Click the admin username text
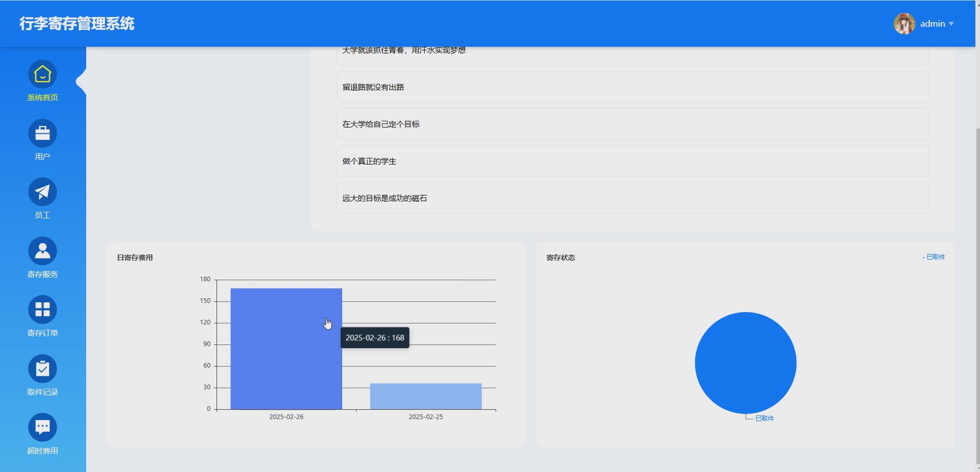The height and width of the screenshot is (472, 980). 932,24
